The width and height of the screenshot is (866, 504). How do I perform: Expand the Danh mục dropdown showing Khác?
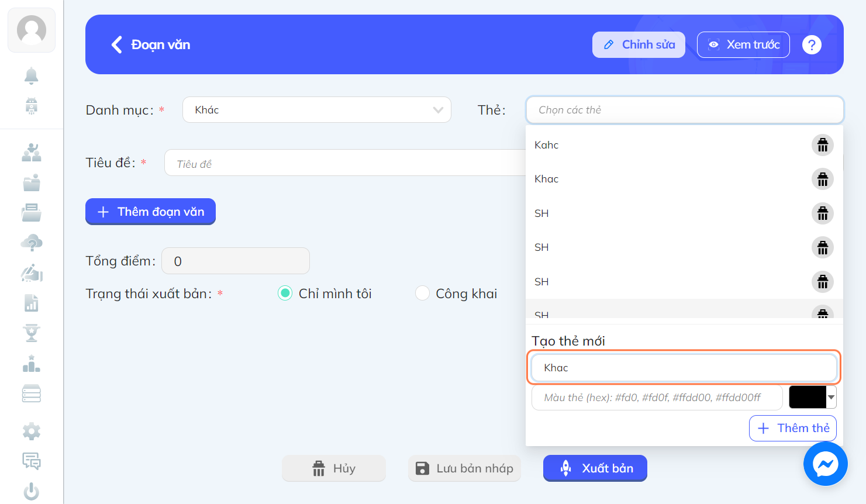click(x=317, y=110)
